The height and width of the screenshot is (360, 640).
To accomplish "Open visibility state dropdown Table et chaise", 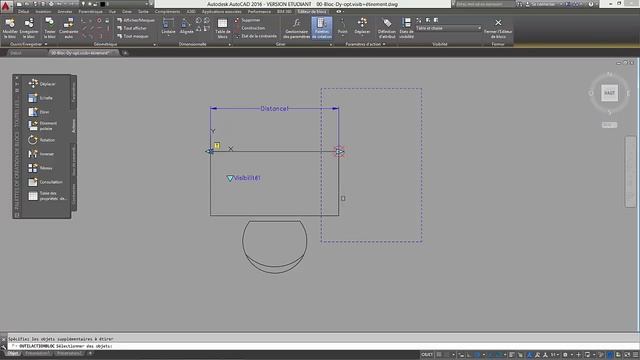I will click(x=448, y=28).
